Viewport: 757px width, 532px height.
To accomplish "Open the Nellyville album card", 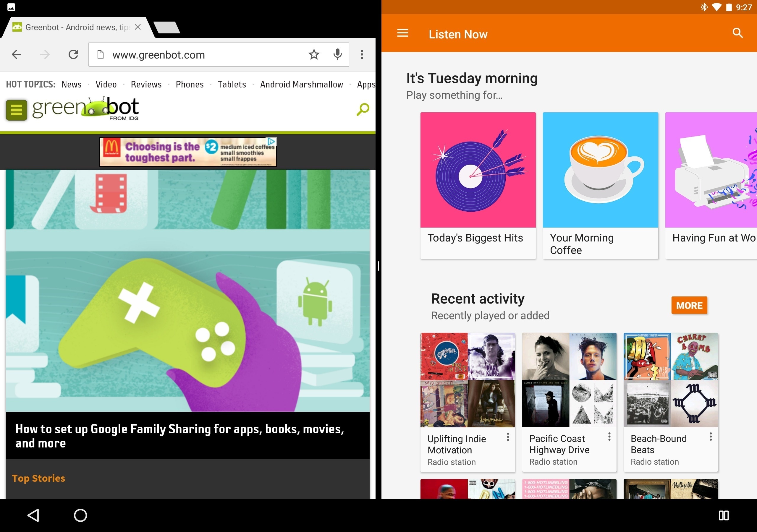I will pos(671,489).
